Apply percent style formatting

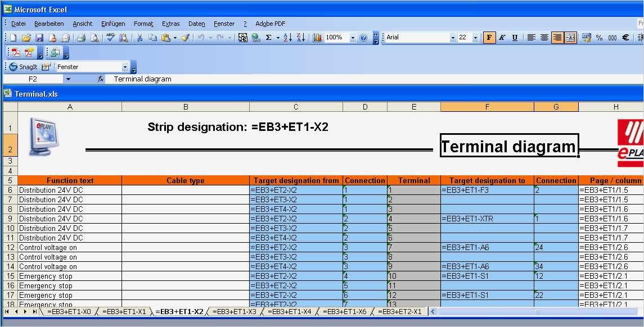[599, 38]
